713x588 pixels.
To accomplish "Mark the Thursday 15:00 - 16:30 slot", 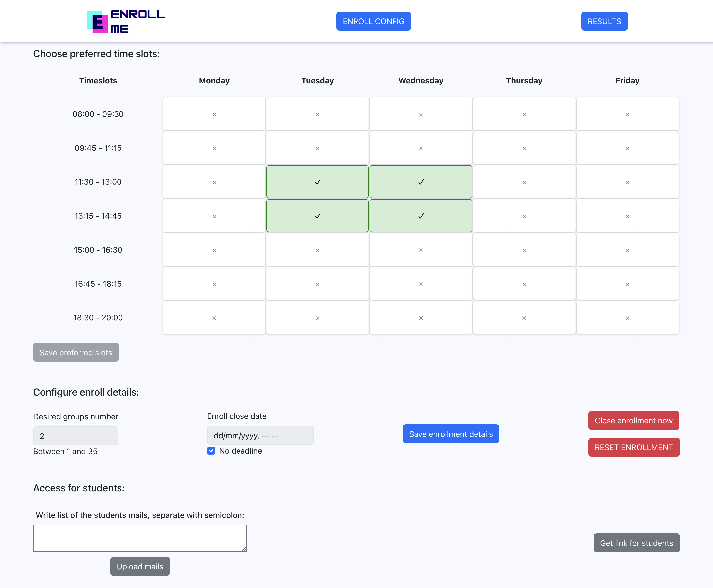I will pyautogui.click(x=524, y=250).
